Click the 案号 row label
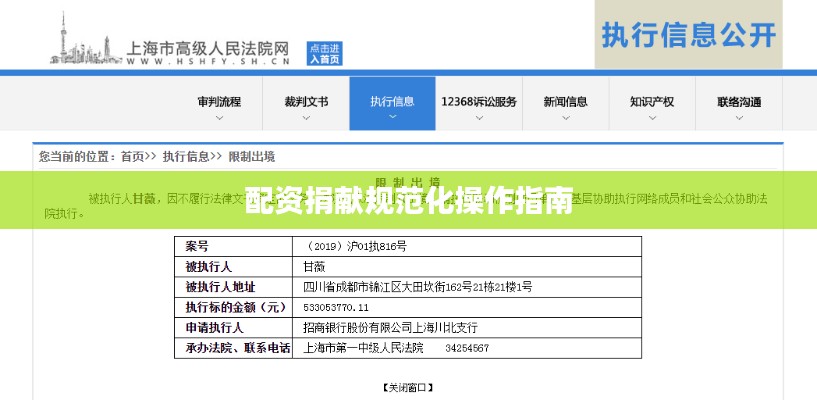 pos(197,246)
